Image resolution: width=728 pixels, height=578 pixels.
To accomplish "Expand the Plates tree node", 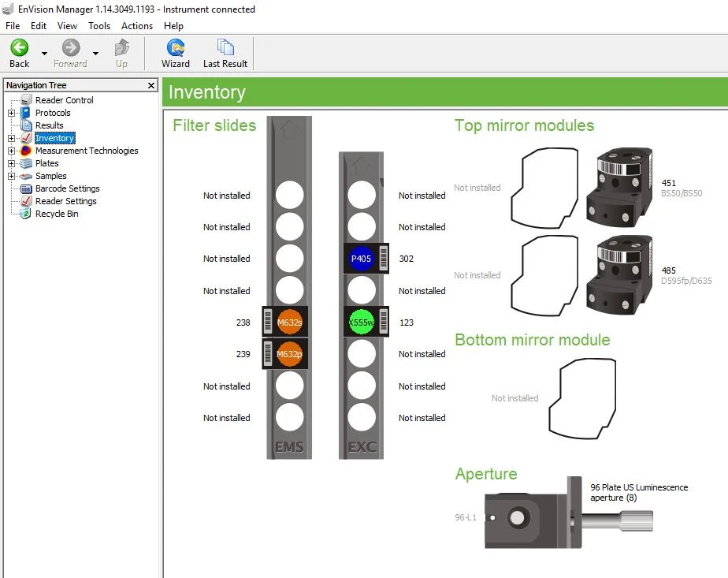I will (x=12, y=163).
